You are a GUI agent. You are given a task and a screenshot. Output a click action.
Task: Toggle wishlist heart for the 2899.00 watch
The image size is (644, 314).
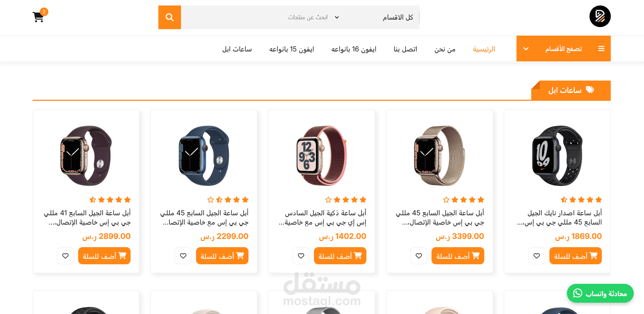click(x=65, y=256)
